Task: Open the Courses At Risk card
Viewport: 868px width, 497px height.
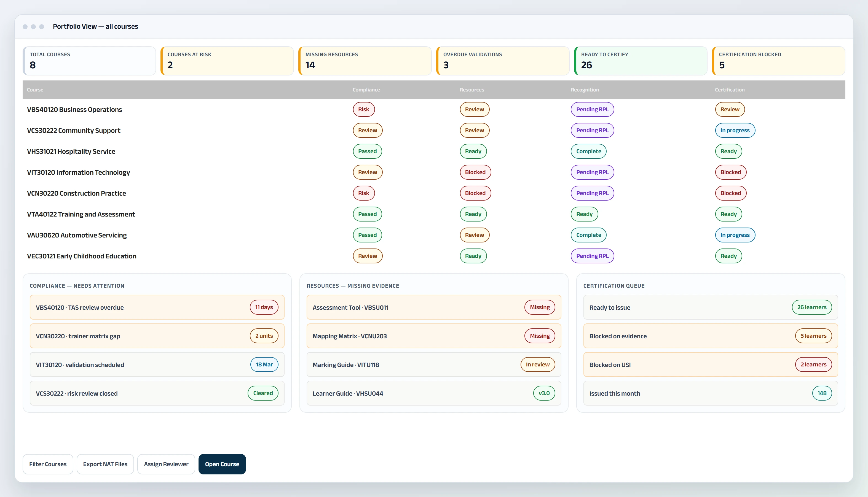Action: pos(227,61)
